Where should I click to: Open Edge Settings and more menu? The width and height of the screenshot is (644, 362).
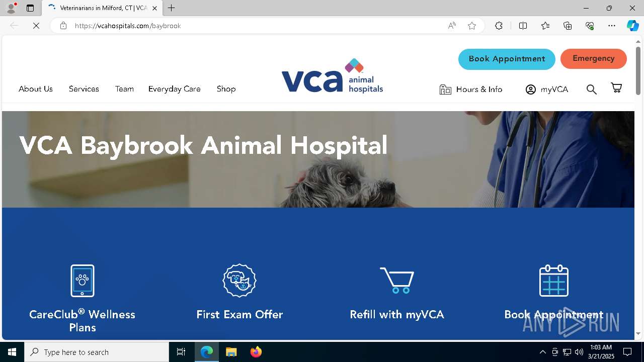pos(612,26)
